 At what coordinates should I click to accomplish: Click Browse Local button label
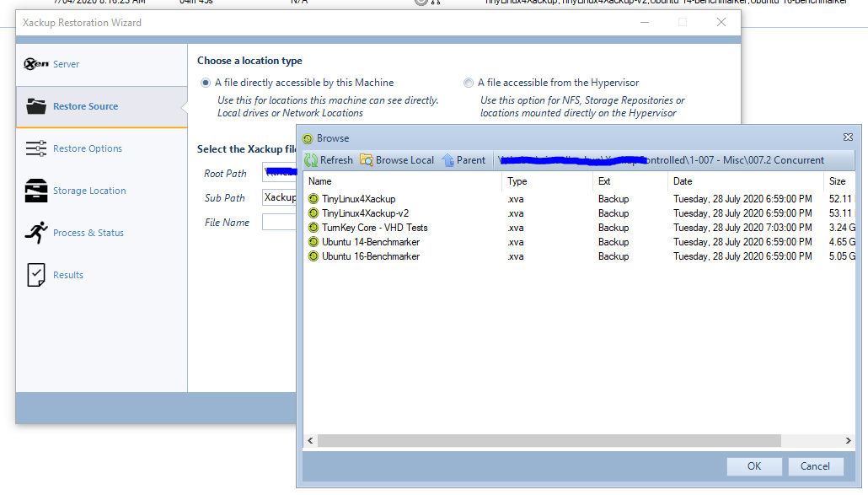pos(405,160)
